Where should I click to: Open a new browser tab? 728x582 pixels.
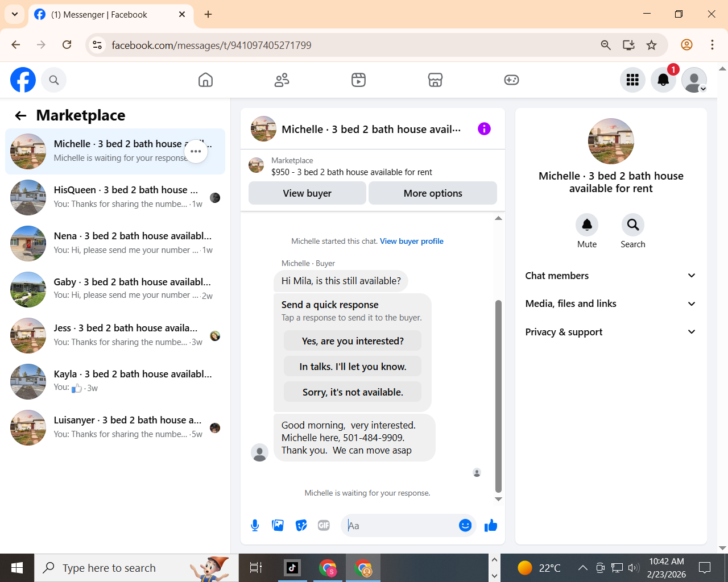click(208, 14)
